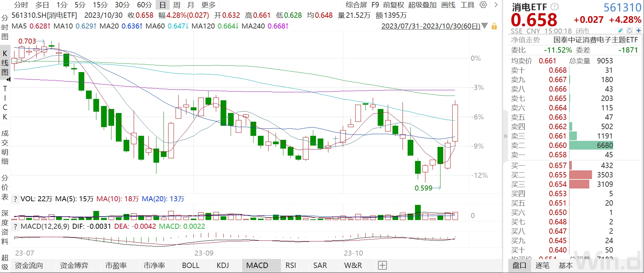This screenshot has width=644, height=273.
Task: Click the info icon next to 消电ETF
Action: coord(555,7)
